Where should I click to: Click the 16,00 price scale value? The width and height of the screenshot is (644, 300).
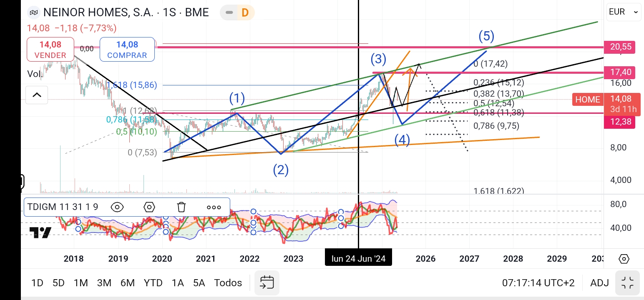click(x=621, y=83)
